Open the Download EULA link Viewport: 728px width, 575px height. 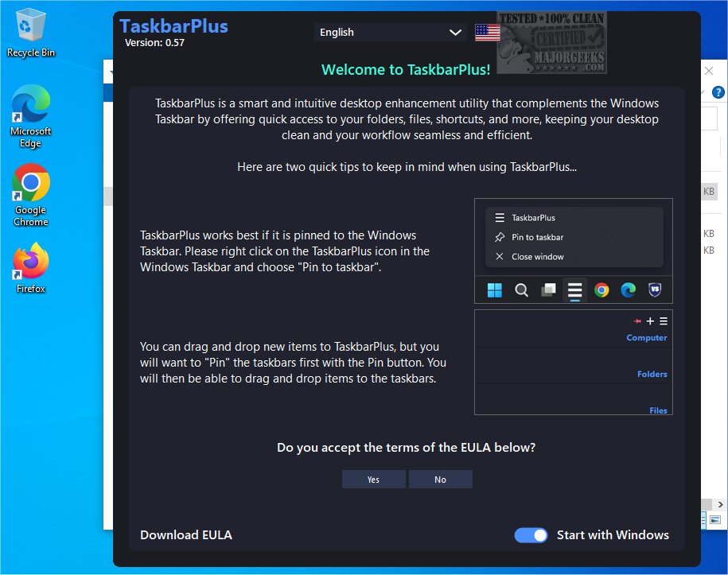click(185, 534)
